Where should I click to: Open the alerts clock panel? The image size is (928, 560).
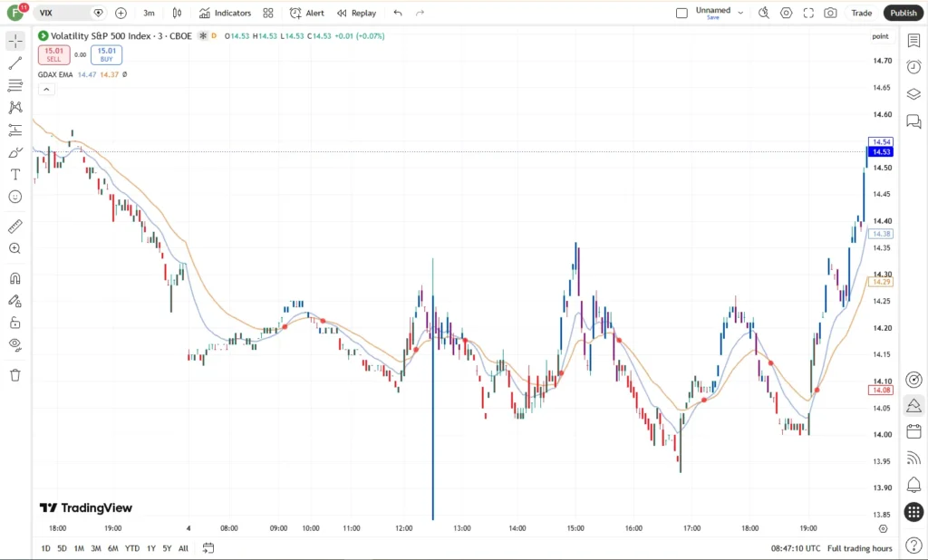913,67
